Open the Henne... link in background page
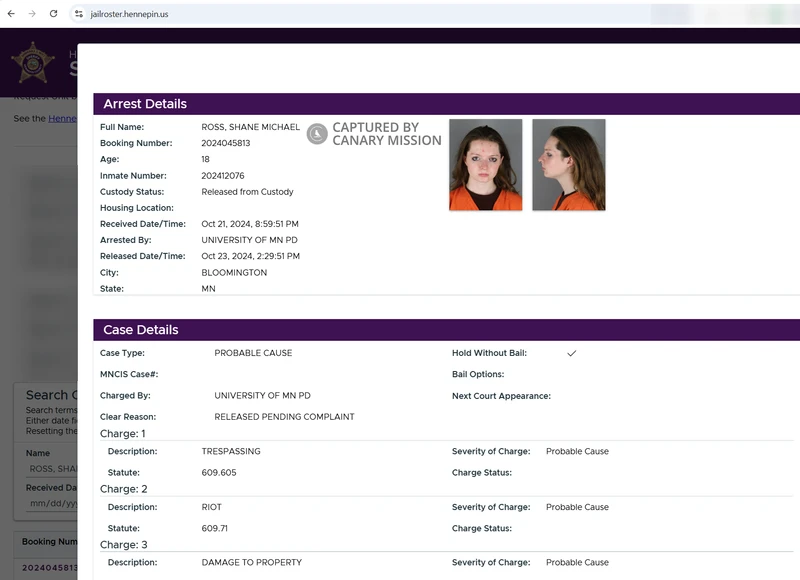The height and width of the screenshot is (580, 800). tap(62, 118)
